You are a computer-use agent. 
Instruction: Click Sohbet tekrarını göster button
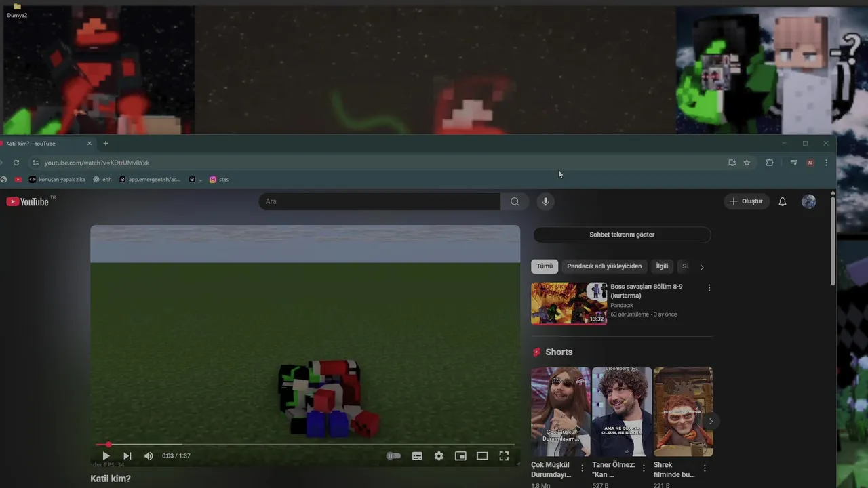tap(622, 235)
